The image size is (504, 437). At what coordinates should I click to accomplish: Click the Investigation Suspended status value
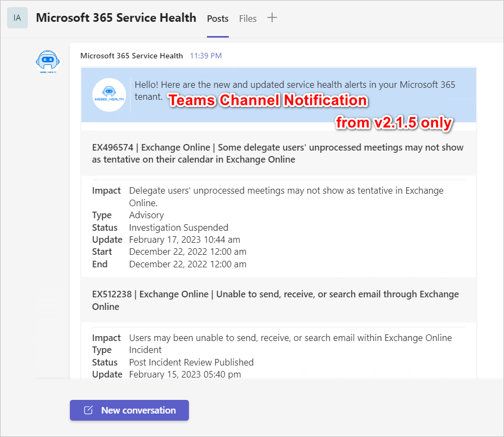click(179, 228)
